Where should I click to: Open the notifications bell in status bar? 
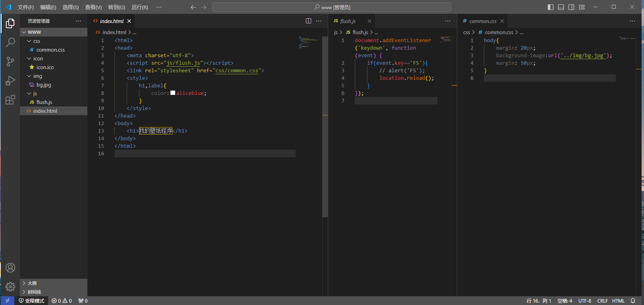[x=633, y=301]
